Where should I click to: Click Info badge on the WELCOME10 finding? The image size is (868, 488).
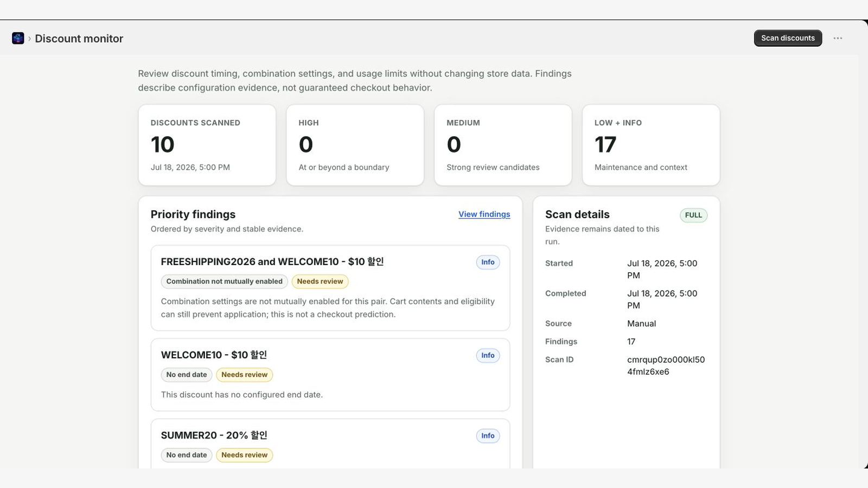click(x=488, y=356)
